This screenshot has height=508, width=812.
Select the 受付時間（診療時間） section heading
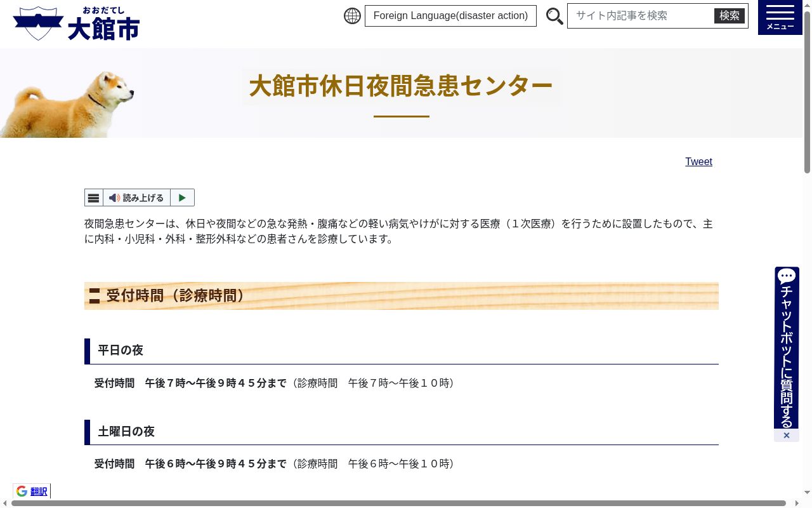(176, 296)
